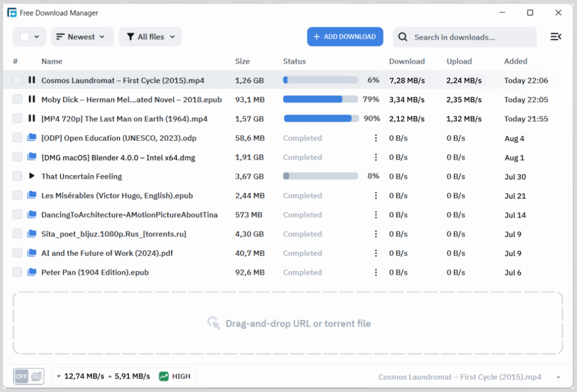Check the Les Misérables epub checkbox
The image size is (577, 392).
(x=17, y=195)
